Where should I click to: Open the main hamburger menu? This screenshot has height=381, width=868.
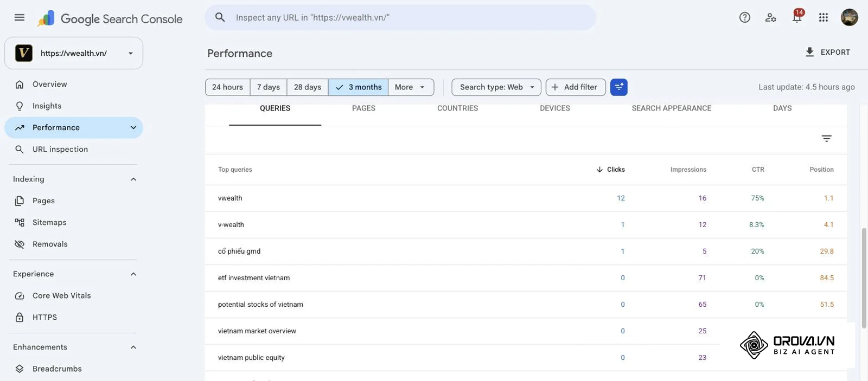coord(20,17)
